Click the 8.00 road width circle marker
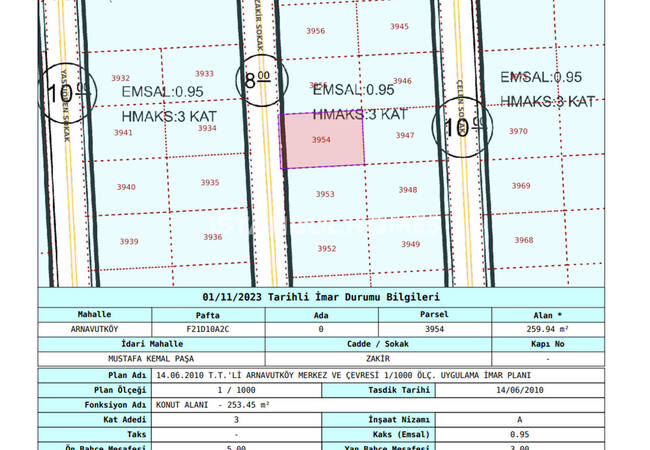The image size is (650, 450). point(252,77)
